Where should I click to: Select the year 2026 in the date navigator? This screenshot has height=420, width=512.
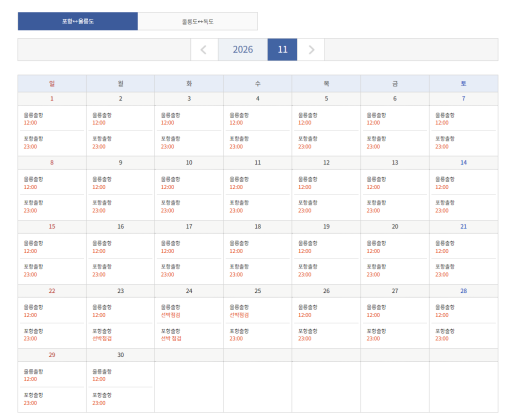[x=242, y=49]
